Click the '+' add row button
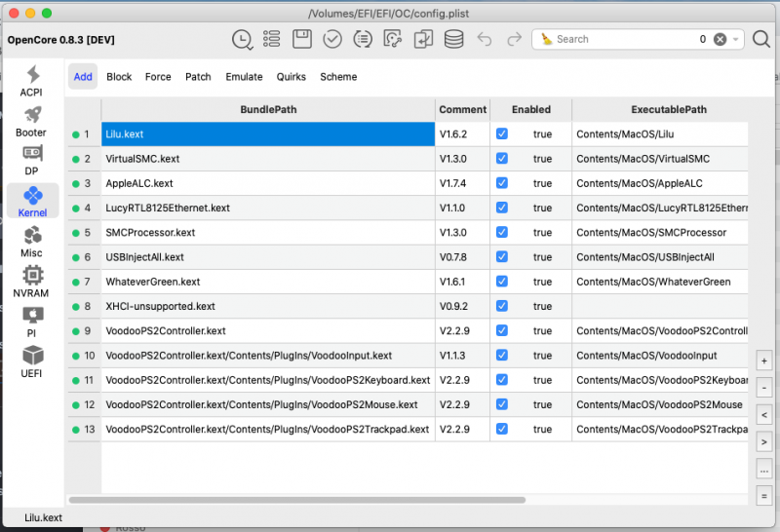780x532 pixels. pos(763,360)
